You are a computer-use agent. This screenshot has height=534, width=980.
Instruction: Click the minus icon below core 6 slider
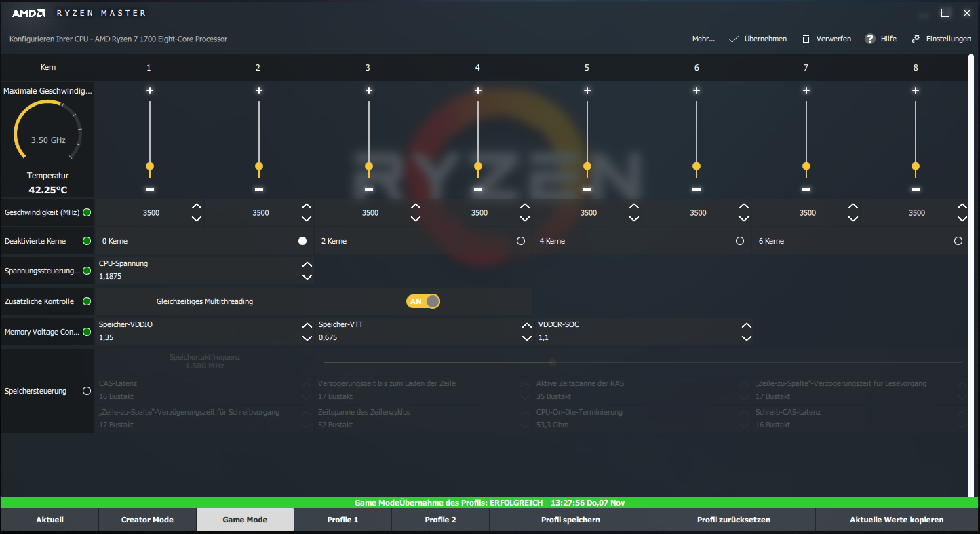(x=697, y=189)
